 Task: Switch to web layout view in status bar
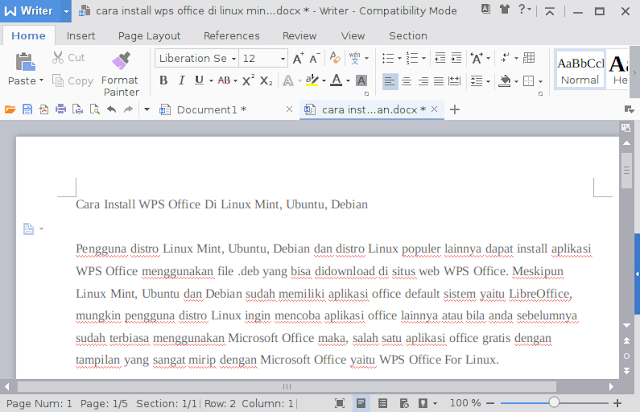[x=404, y=403]
